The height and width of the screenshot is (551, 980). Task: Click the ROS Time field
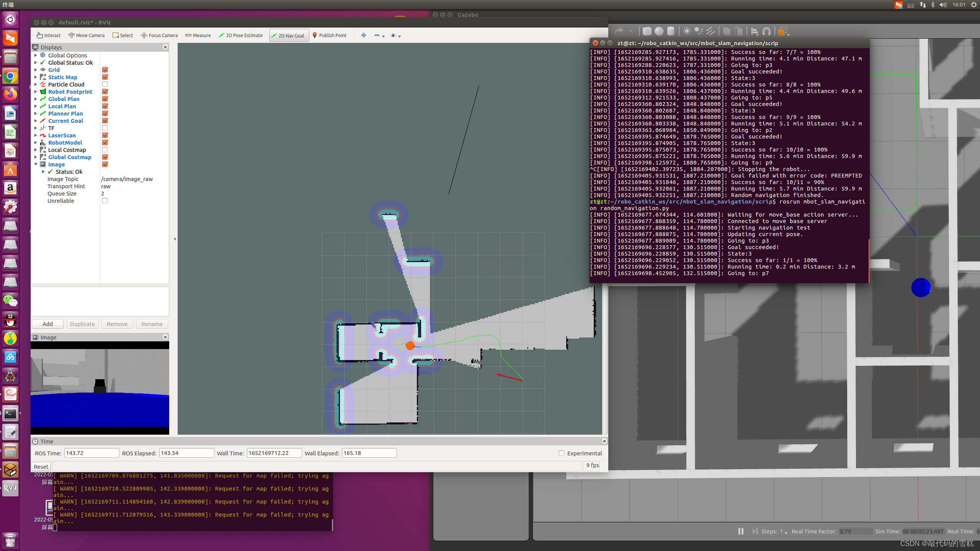click(91, 453)
